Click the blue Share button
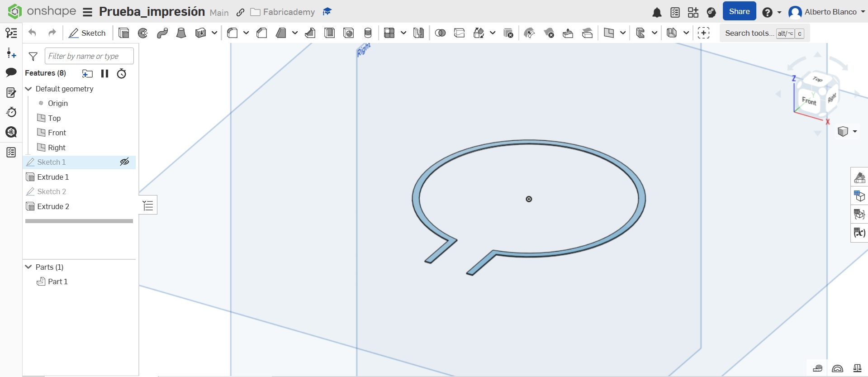Screen dimensions: 868x377 coord(739,12)
